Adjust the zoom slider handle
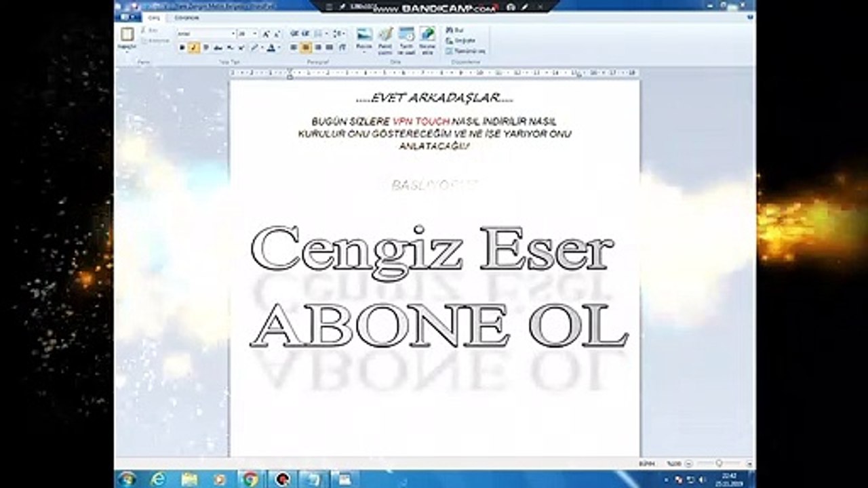Viewport: 868px width, 488px height. 717,464
